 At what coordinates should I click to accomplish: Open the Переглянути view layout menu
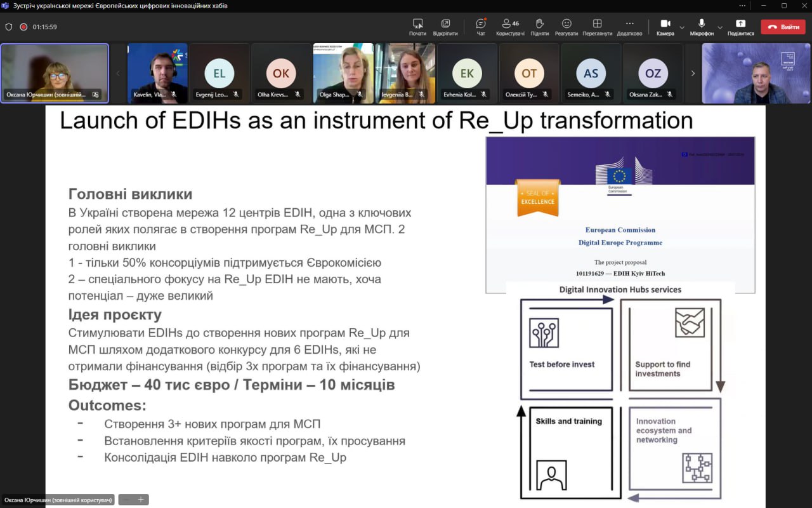[597, 27]
